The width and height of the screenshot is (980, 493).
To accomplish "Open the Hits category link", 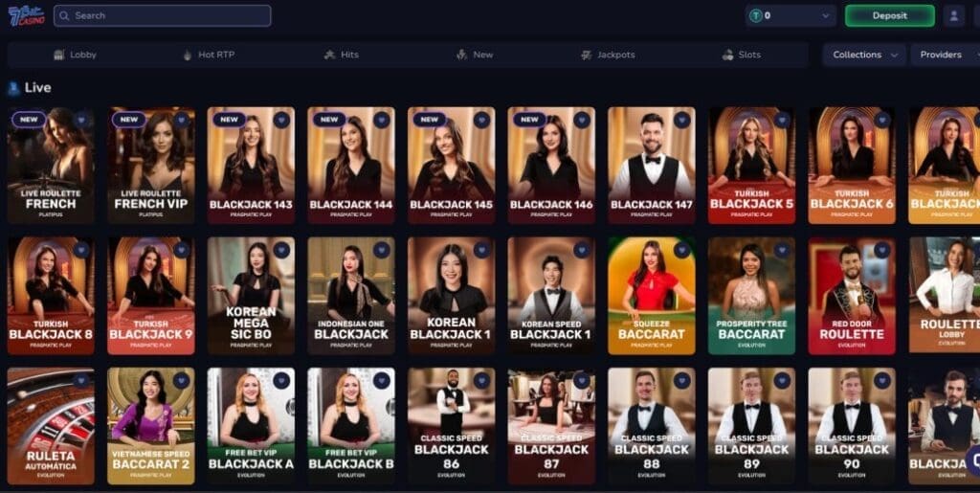I will point(342,55).
